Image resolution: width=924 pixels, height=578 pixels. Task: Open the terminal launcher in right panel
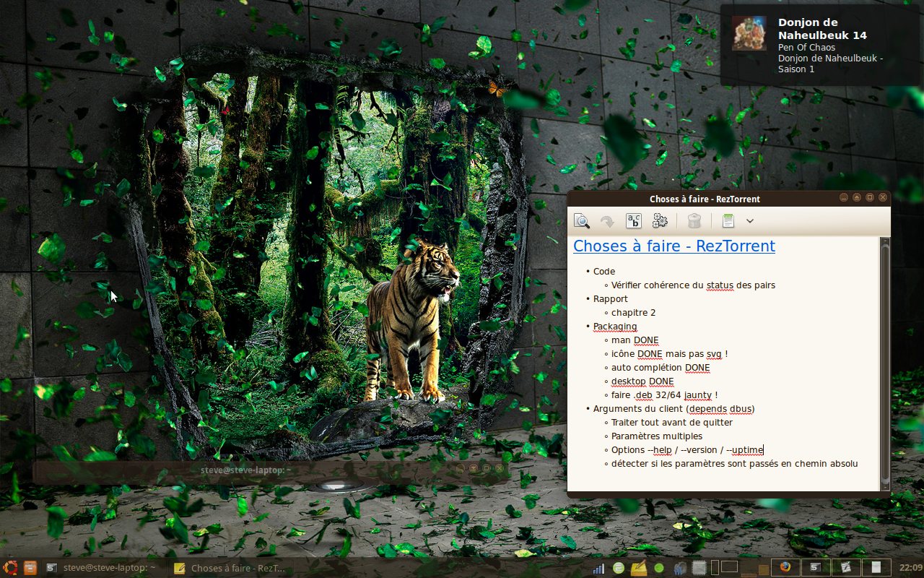coord(816,568)
